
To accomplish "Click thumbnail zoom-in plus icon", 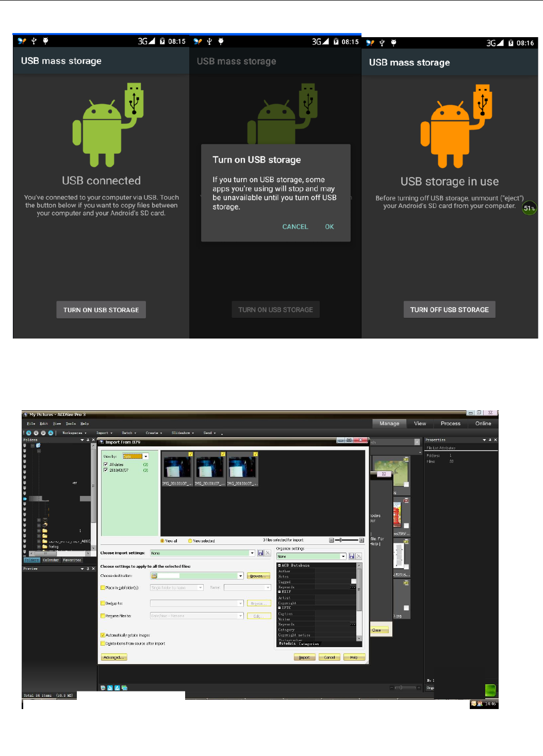I will 361,540.
